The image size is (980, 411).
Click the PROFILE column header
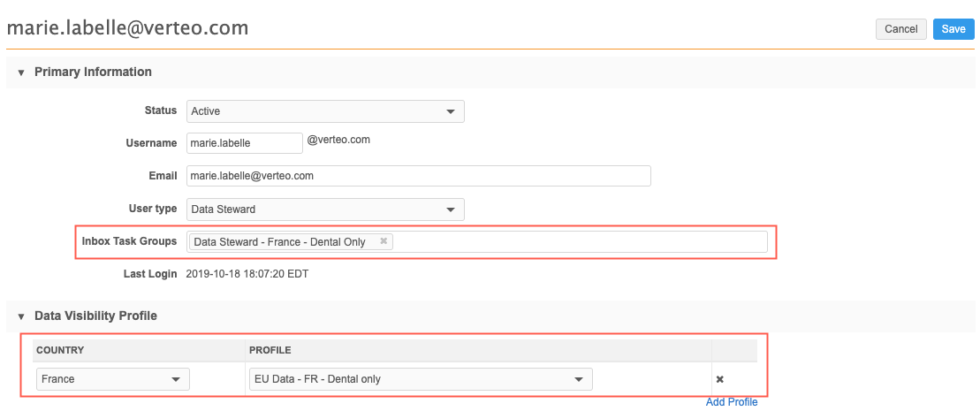coord(271,350)
